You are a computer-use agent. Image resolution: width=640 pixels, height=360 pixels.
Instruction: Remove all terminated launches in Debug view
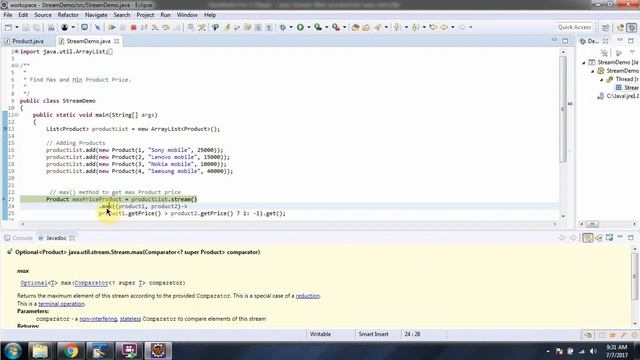(604, 53)
